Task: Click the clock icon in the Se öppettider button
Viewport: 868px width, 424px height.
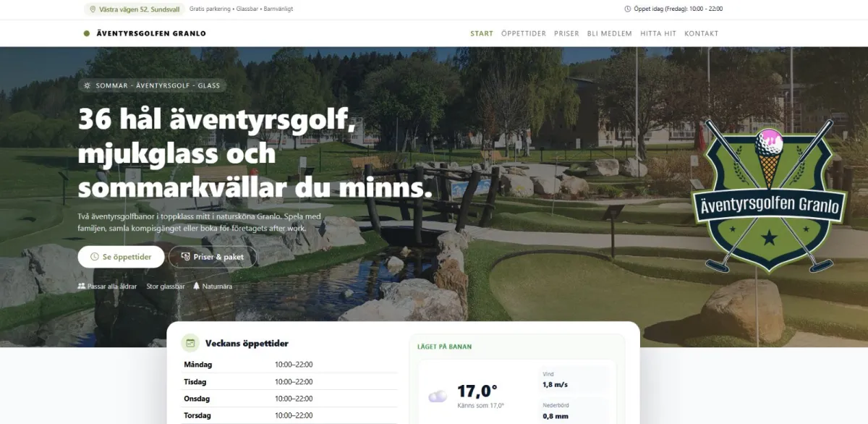Action: (94, 257)
